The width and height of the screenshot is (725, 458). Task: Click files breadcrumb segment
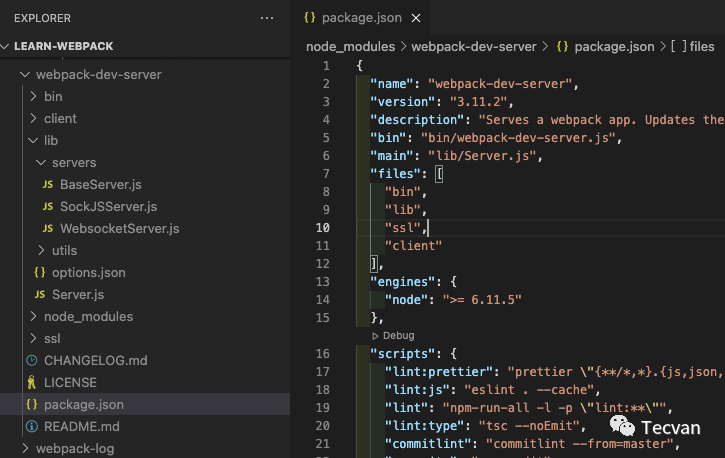click(702, 47)
